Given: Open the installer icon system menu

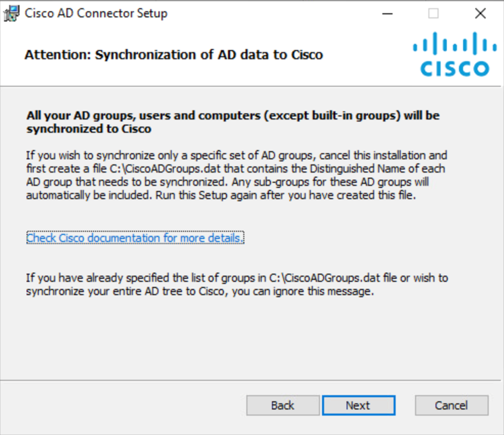Looking at the screenshot, I should (x=12, y=13).
